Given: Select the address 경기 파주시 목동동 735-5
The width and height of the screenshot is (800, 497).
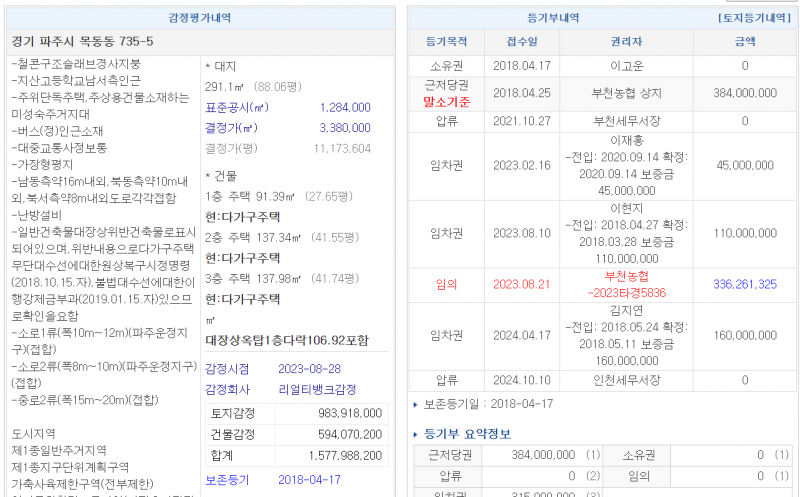Looking at the screenshot, I should [x=82, y=42].
